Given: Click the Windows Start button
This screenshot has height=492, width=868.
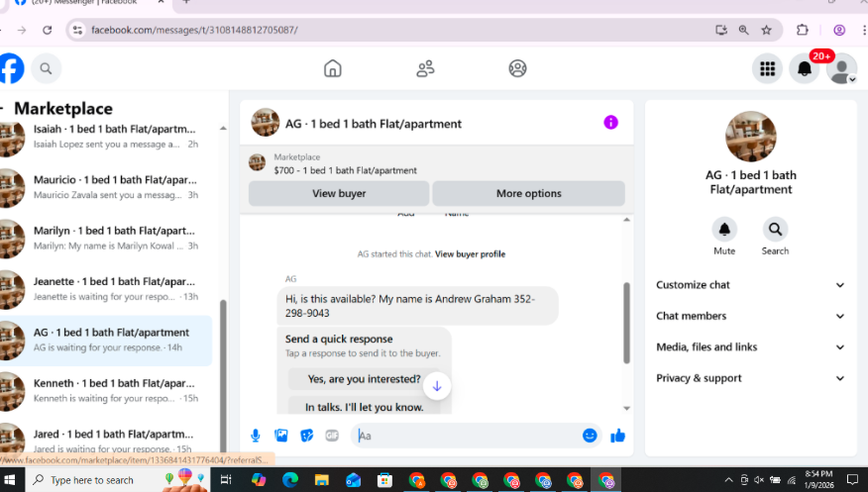Looking at the screenshot, I should pyautogui.click(x=9, y=479).
